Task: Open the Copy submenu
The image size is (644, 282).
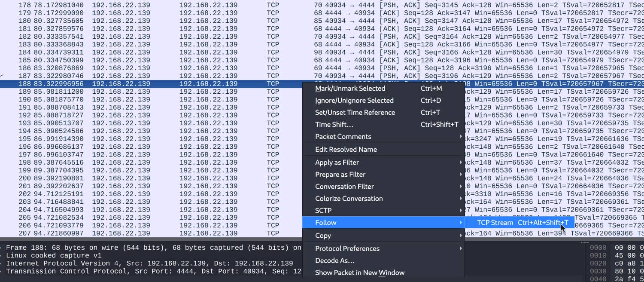Action: coord(323,236)
